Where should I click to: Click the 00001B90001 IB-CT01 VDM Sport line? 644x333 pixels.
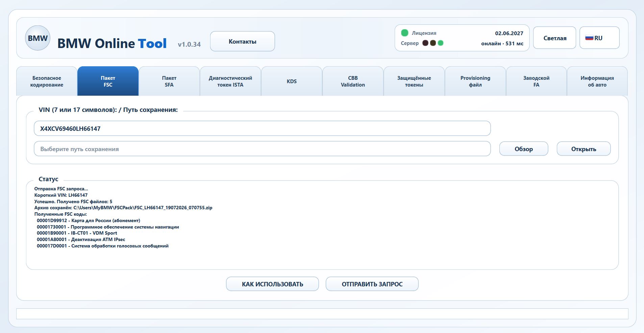click(77, 233)
